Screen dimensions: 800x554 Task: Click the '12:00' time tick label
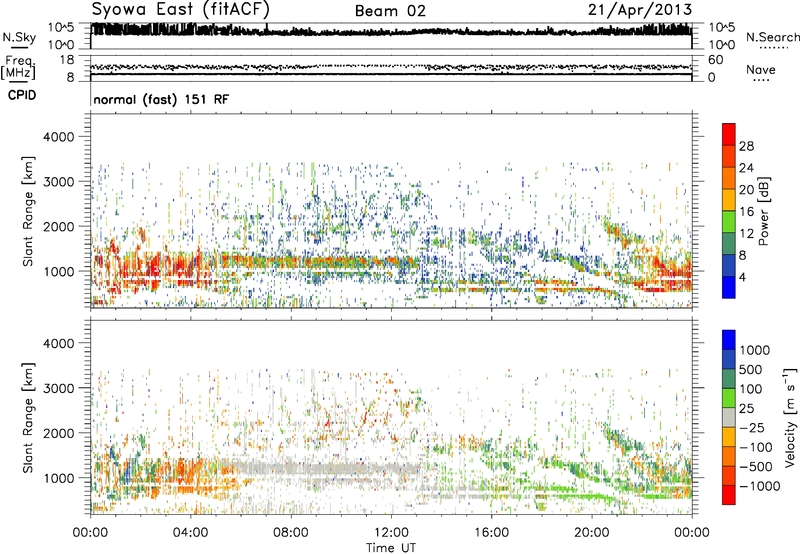click(391, 533)
